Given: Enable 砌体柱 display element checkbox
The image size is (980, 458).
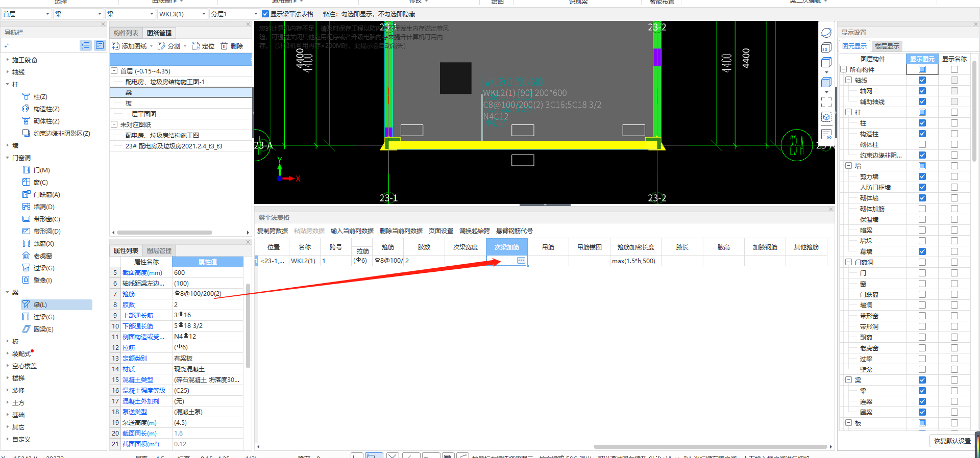Looking at the screenshot, I should point(922,144).
